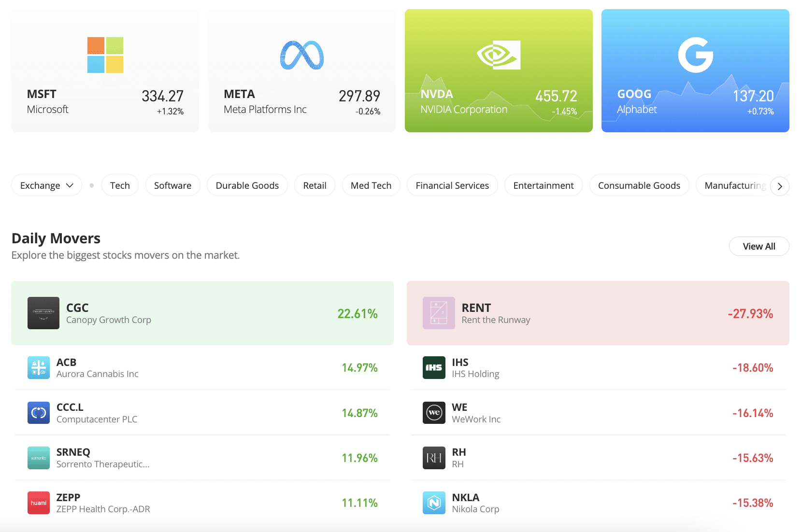This screenshot has width=802, height=532.
Task: Click the 11.11% gain for ZEPP
Action: (x=360, y=503)
